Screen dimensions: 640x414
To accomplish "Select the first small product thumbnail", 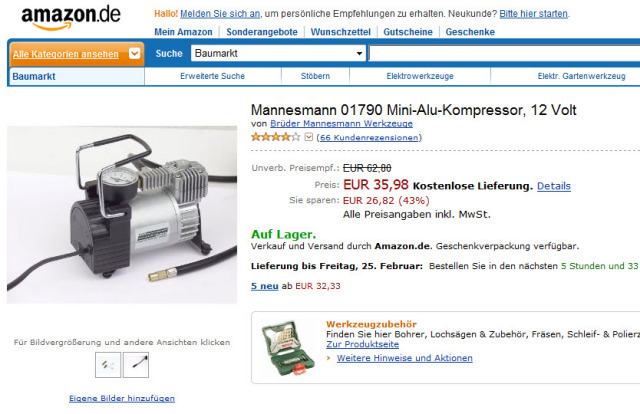I will pos(108,365).
